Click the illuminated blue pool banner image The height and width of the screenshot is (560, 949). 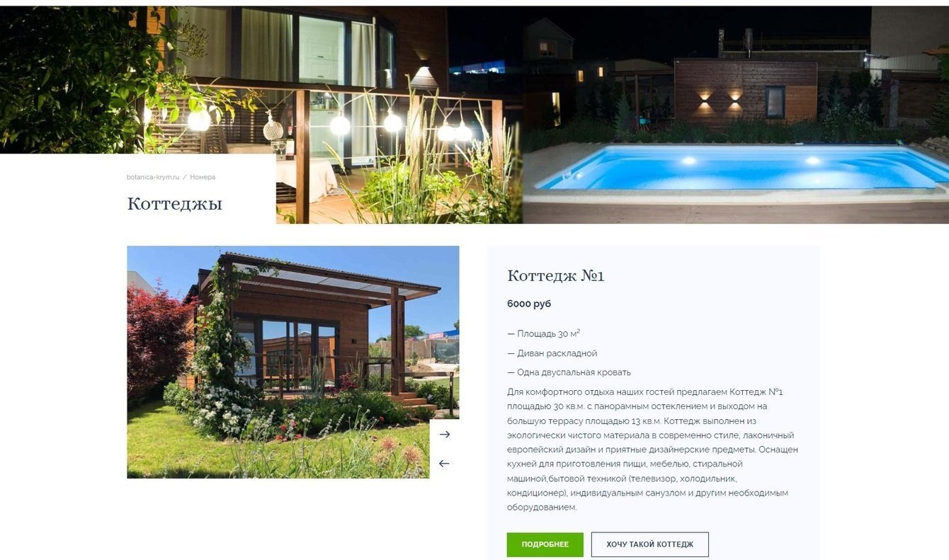[736, 115]
